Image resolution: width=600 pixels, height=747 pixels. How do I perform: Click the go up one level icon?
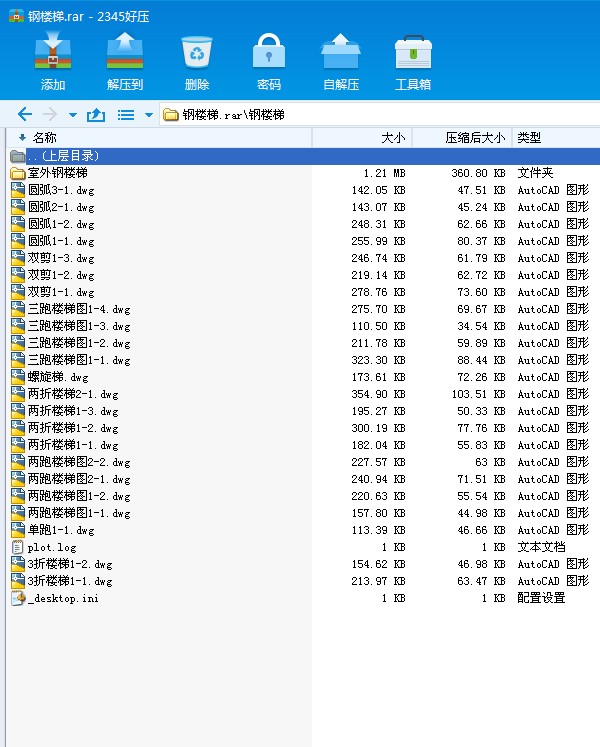(x=96, y=115)
